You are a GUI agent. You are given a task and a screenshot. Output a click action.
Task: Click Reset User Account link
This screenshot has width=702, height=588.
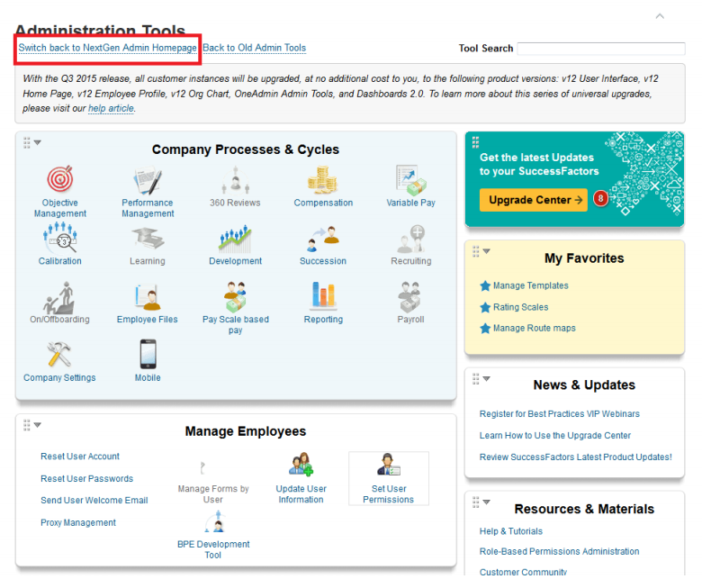pos(80,457)
